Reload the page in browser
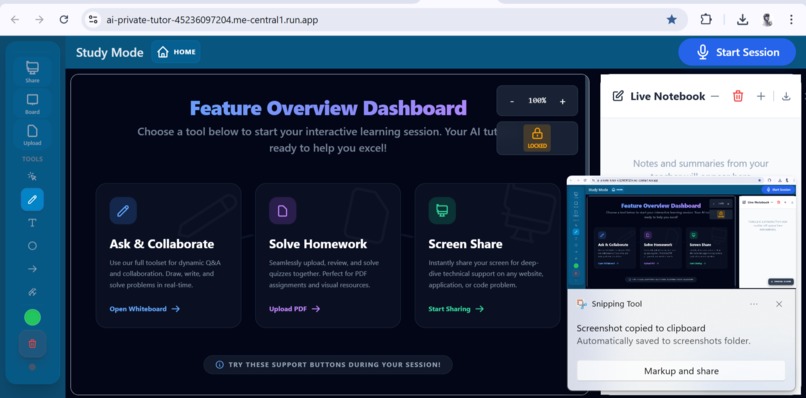This screenshot has width=806, height=398. tap(64, 20)
